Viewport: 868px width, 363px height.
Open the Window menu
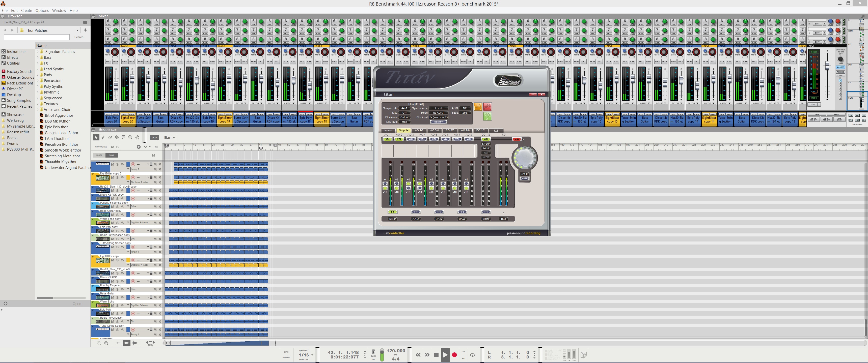pyautogui.click(x=59, y=10)
